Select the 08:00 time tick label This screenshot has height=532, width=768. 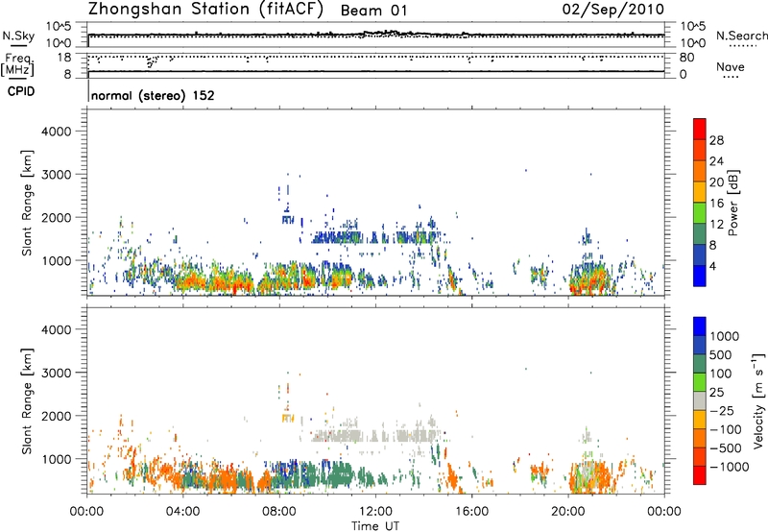click(279, 512)
